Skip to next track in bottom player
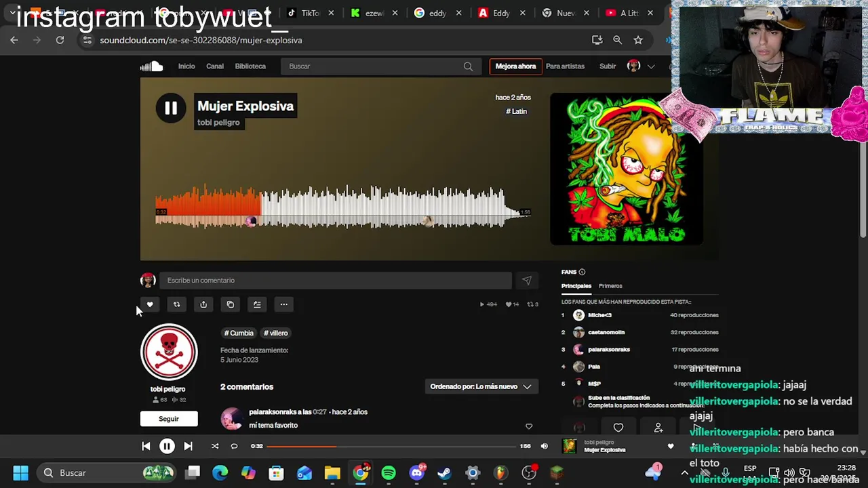This screenshot has width=868, height=488. [188, 446]
